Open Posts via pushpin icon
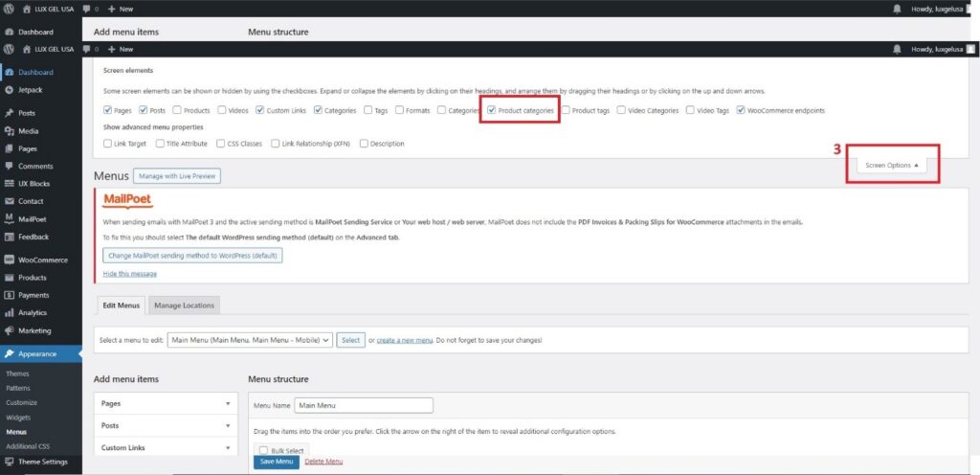 10,113
